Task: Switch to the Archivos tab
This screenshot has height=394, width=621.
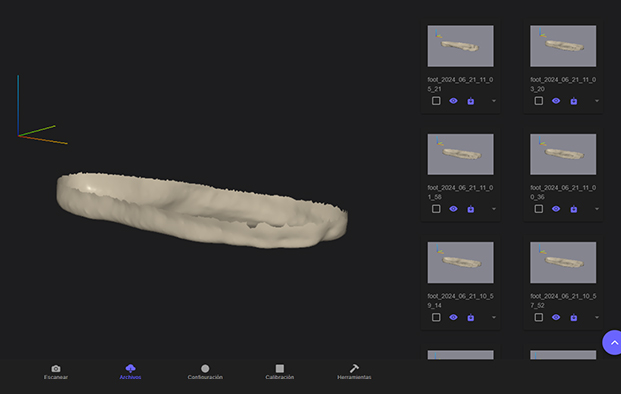Action: coord(130,372)
